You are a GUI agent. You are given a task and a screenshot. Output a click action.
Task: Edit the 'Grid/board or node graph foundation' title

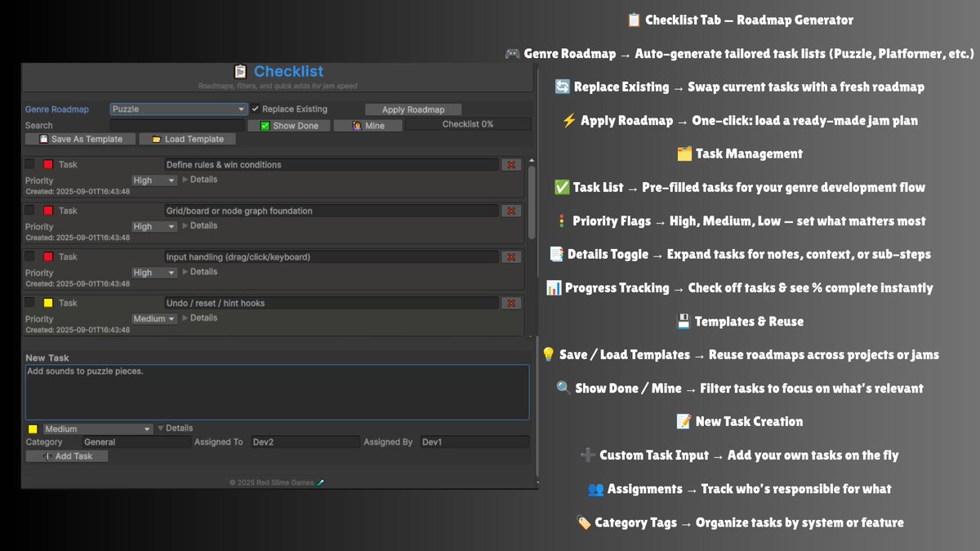click(331, 211)
